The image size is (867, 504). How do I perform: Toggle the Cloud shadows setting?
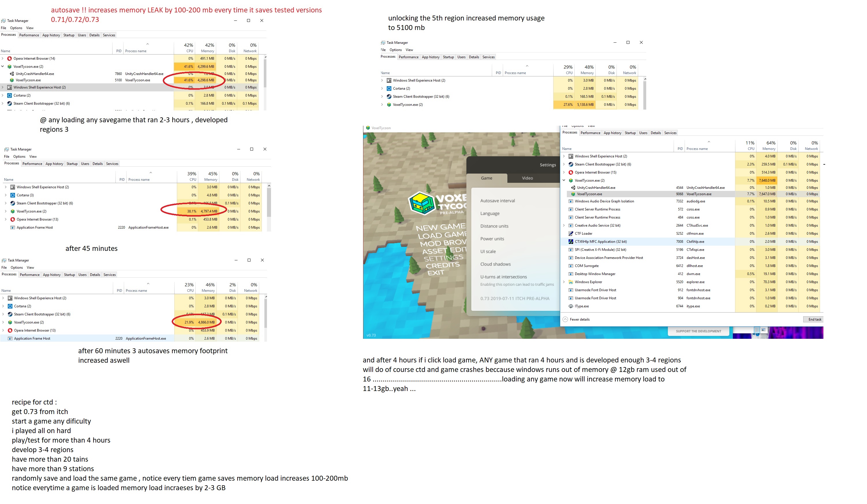coord(496,264)
